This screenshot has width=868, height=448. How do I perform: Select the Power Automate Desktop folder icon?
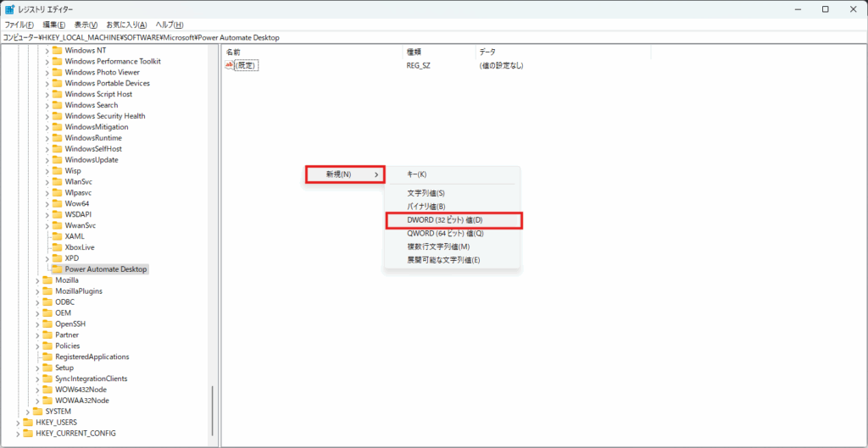tap(57, 269)
